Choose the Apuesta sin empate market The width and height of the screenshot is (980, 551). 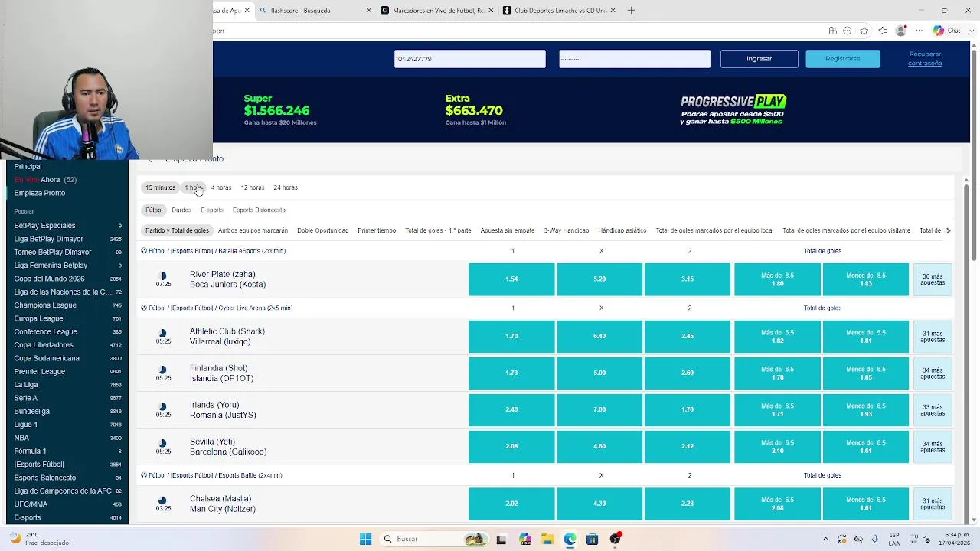click(x=508, y=230)
